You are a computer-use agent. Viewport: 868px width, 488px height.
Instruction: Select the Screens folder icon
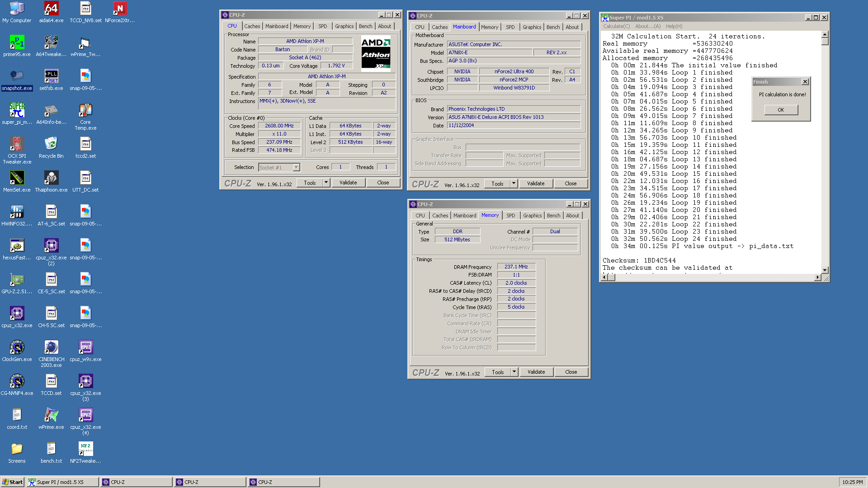[x=17, y=453]
